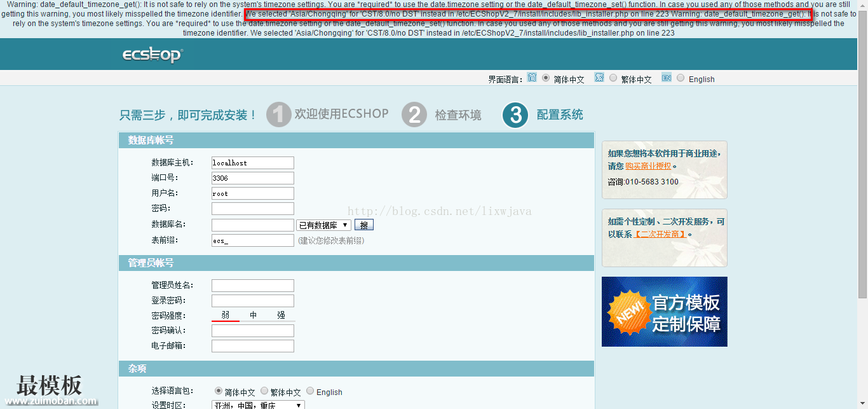Click the 管理员帐号 section header
Image resolution: width=868 pixels, height=409 pixels.
[356, 263]
